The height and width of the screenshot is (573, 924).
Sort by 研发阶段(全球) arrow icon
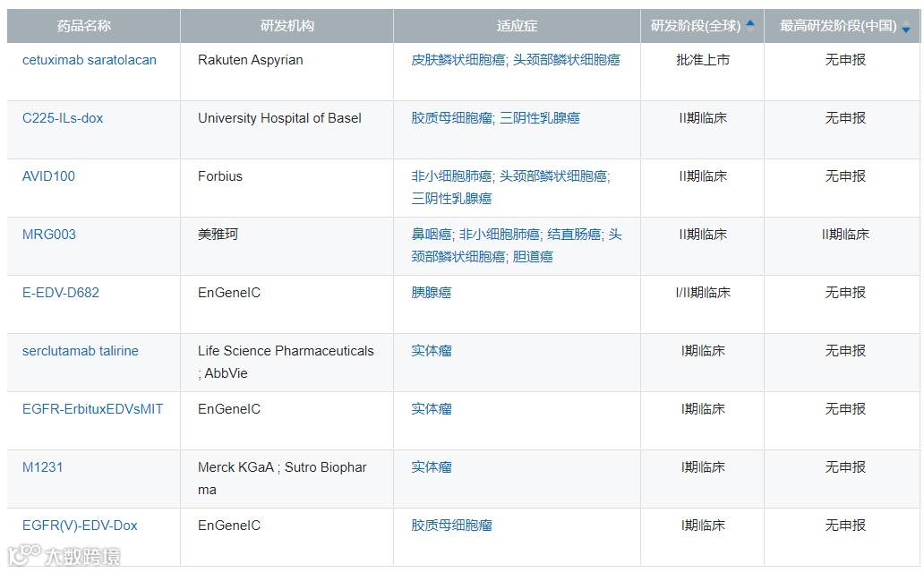pyautogui.click(x=750, y=25)
